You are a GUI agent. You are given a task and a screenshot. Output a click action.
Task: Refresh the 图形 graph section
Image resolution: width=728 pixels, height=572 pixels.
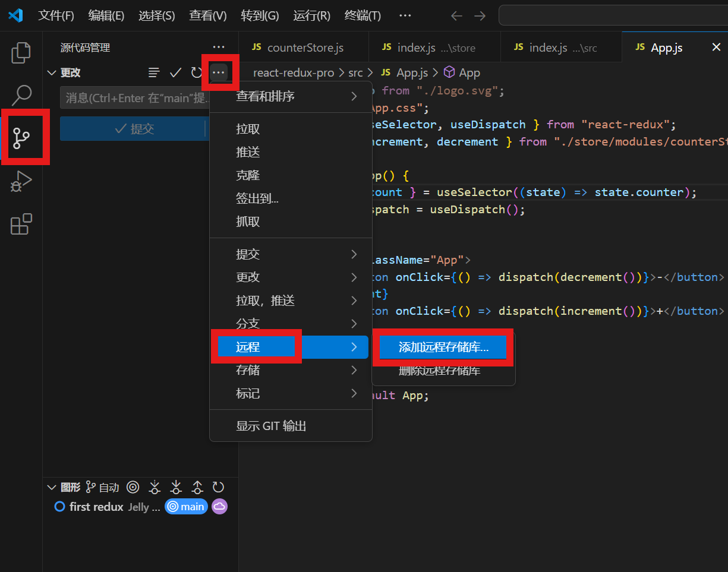219,488
